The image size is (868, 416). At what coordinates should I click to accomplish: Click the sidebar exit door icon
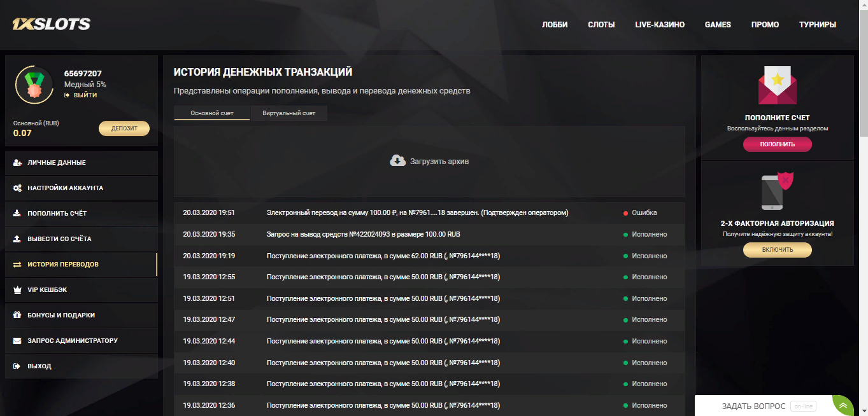pyautogui.click(x=17, y=366)
